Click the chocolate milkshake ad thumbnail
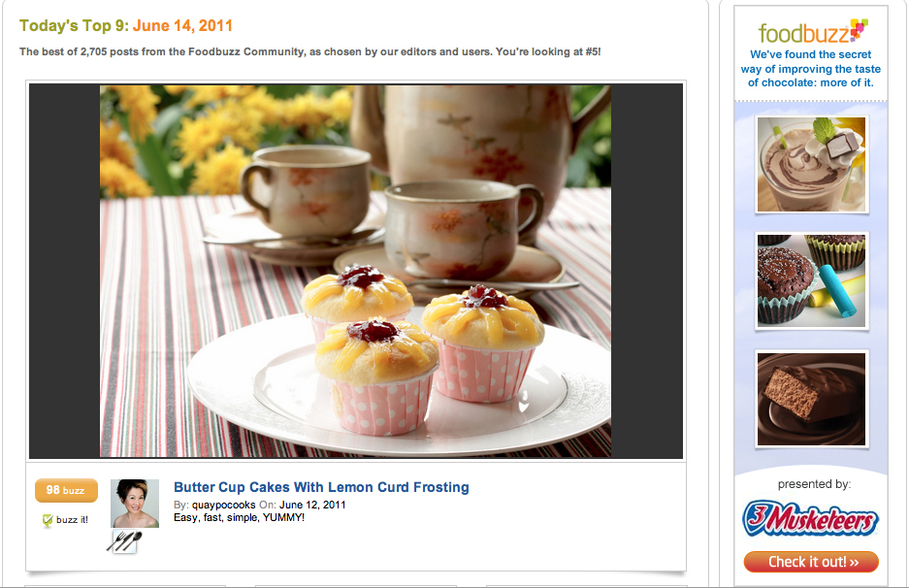The height and width of the screenshot is (588, 909). tap(811, 165)
